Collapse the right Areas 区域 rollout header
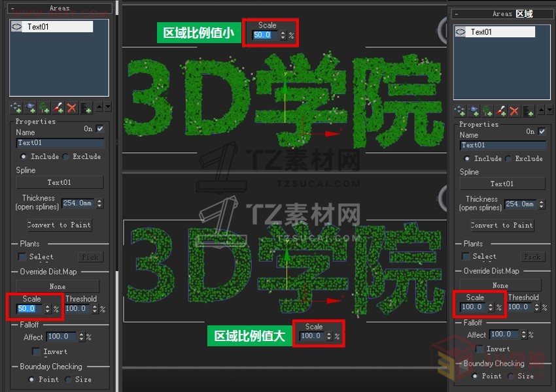The image size is (556, 392). pos(502,14)
